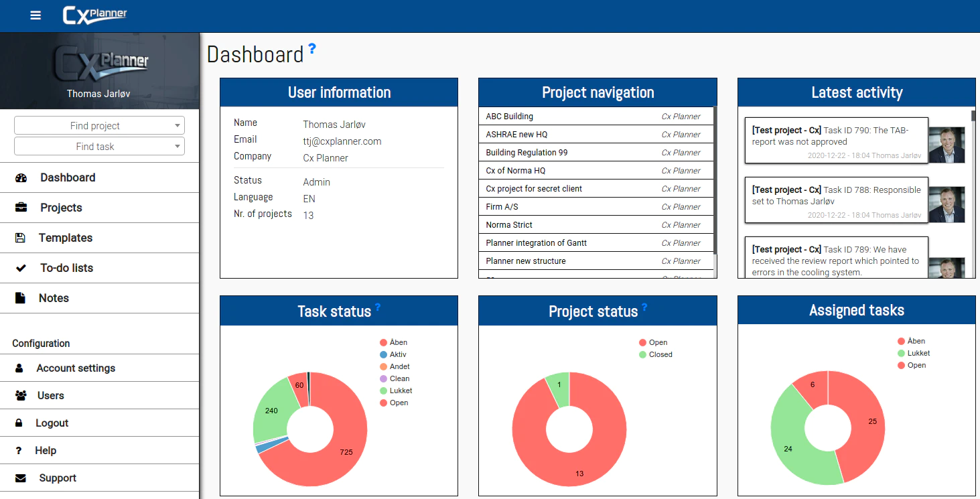Click the Logout padlock icon

(x=19, y=423)
